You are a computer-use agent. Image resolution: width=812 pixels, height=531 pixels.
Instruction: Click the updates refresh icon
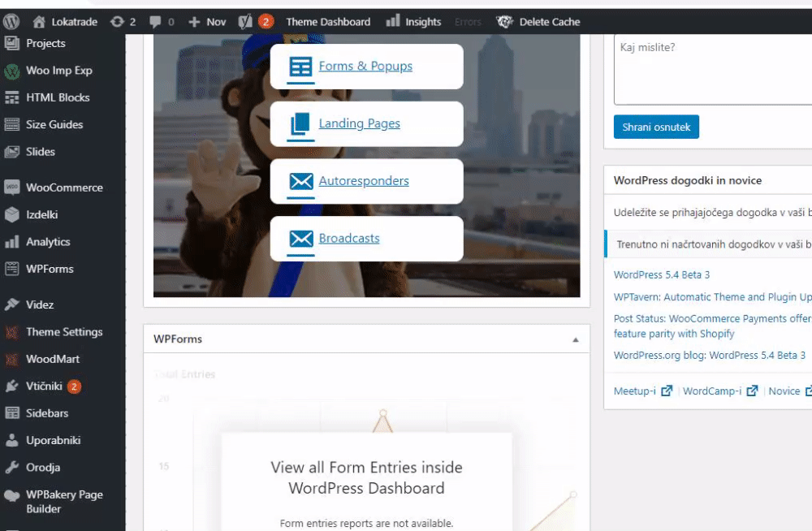click(118, 22)
